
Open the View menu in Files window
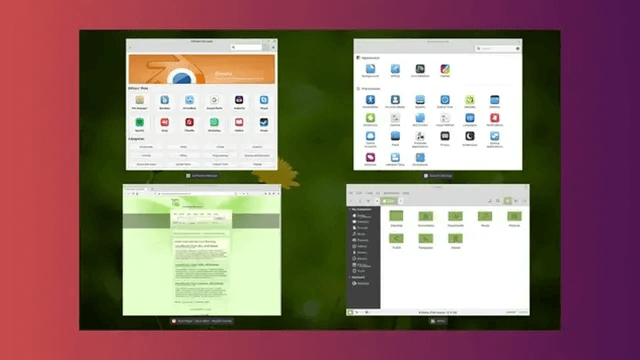tap(369, 193)
